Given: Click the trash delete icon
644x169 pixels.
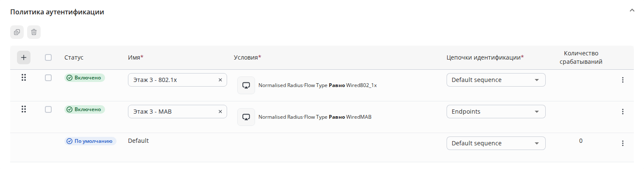Looking at the screenshot, I should (x=34, y=32).
